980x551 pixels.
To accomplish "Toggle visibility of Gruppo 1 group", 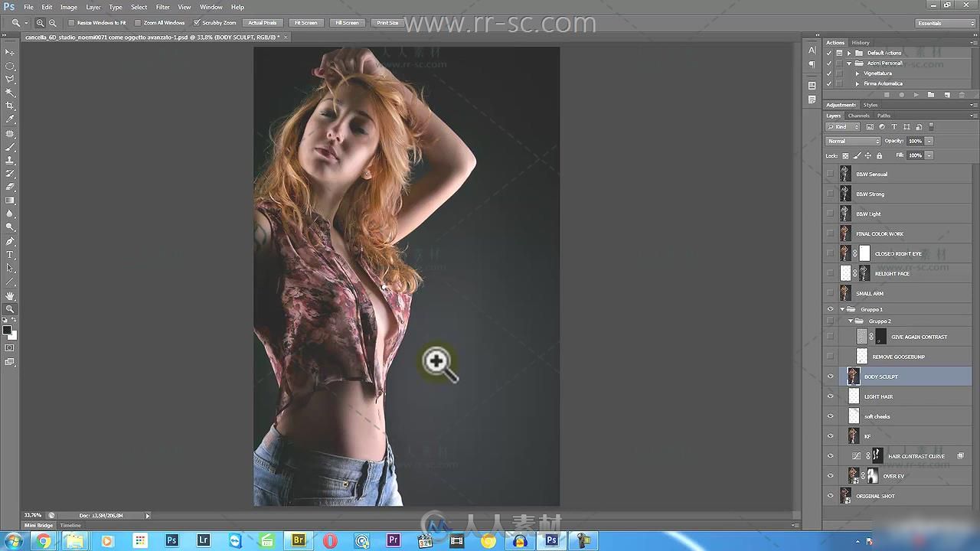I will pyautogui.click(x=831, y=309).
